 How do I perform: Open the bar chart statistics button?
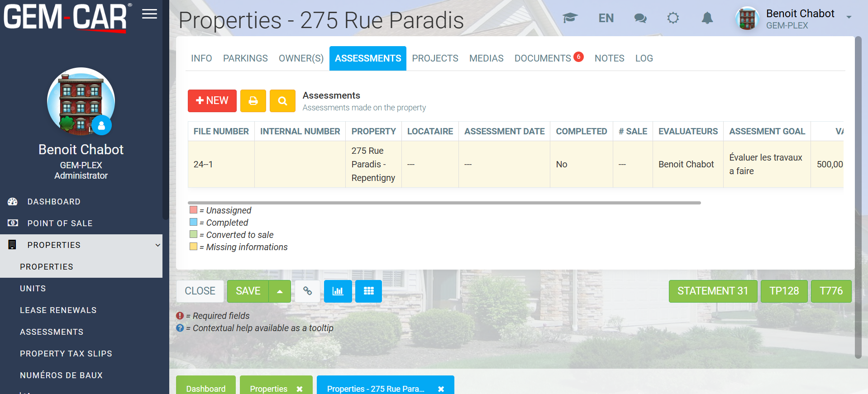point(338,291)
